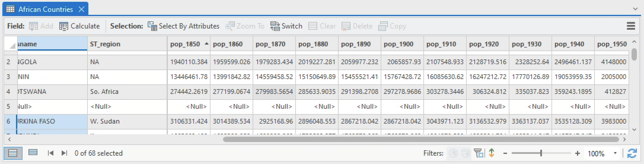The image size is (644, 164).
Task: Open the table hamburger menu
Action: point(631,26)
